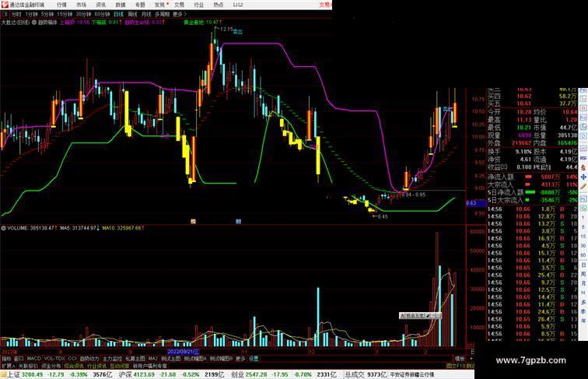Click the blue four-way move arrows icon
Viewport: 588px width, 379px height.
(583, 177)
